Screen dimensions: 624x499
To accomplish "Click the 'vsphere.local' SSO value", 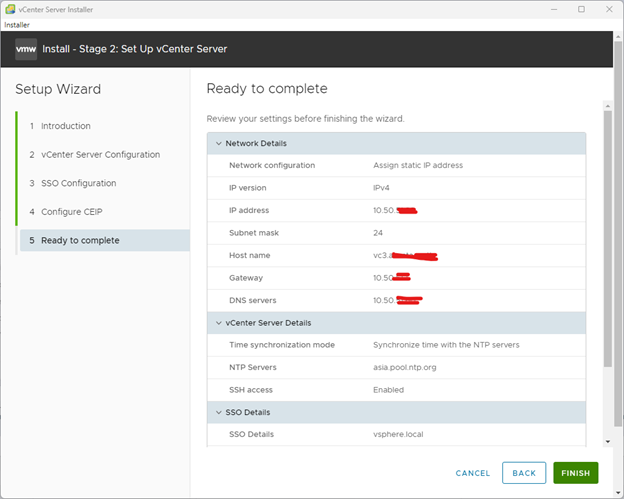I will coord(398,434).
